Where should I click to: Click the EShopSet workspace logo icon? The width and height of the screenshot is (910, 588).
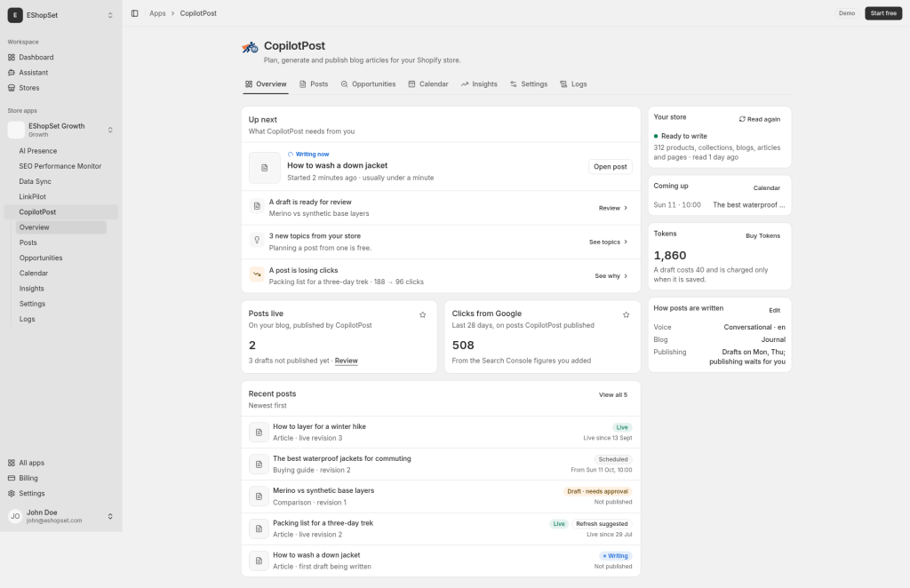(x=15, y=15)
